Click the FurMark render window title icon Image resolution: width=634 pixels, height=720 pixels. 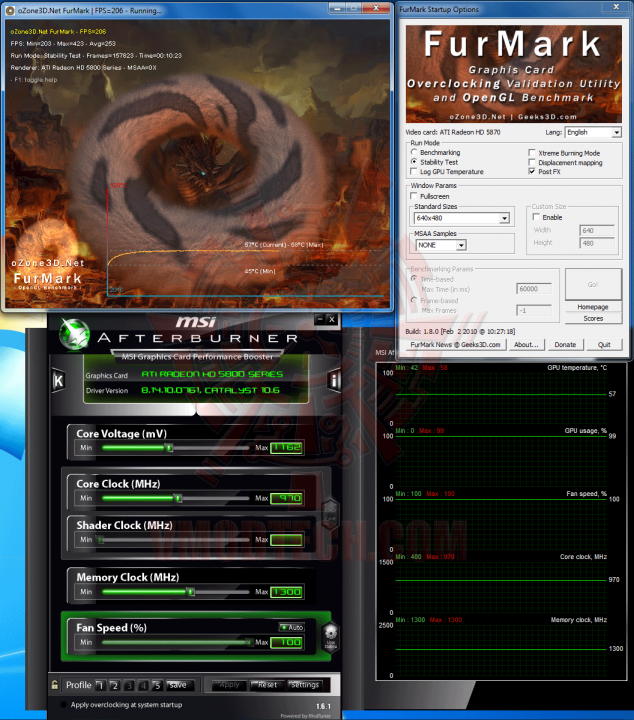point(10,10)
